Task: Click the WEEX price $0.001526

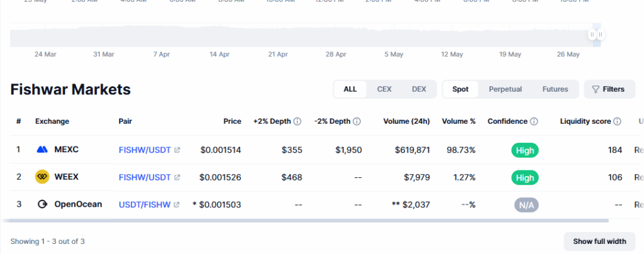Action: pos(220,178)
